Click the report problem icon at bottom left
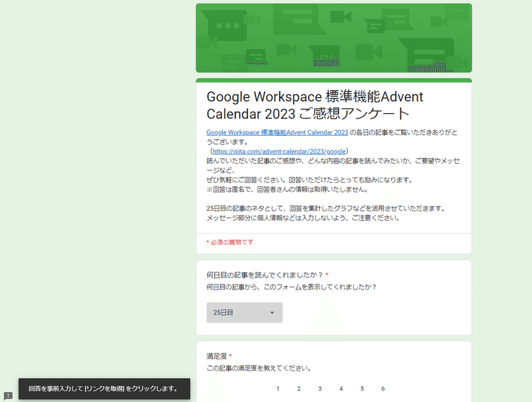The image size is (532, 402). click(8, 395)
